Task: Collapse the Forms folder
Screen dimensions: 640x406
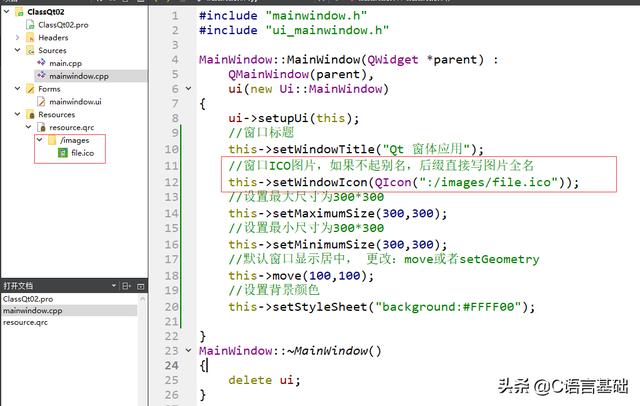Action: tap(17, 88)
